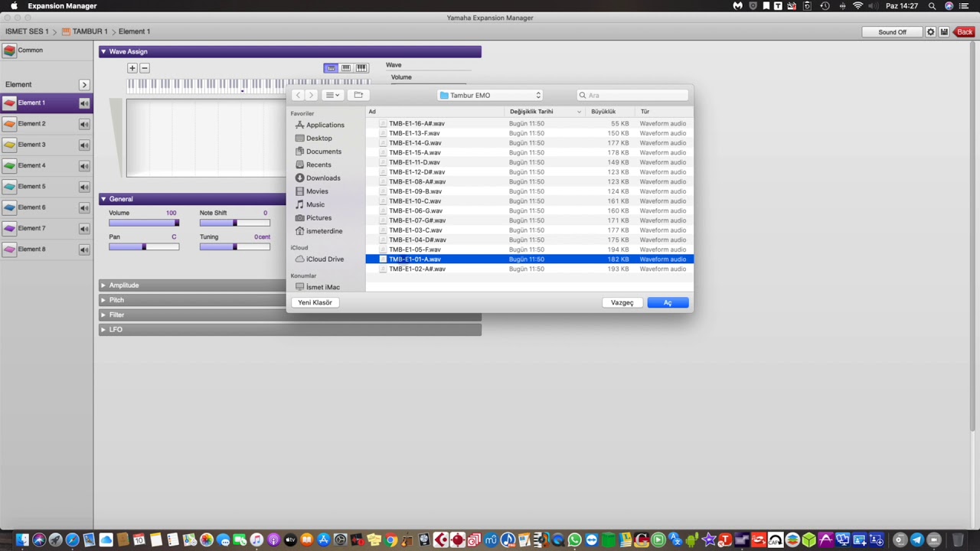Add a wave with the plus button
Image resolution: width=980 pixels, height=551 pixels.
pyautogui.click(x=132, y=68)
